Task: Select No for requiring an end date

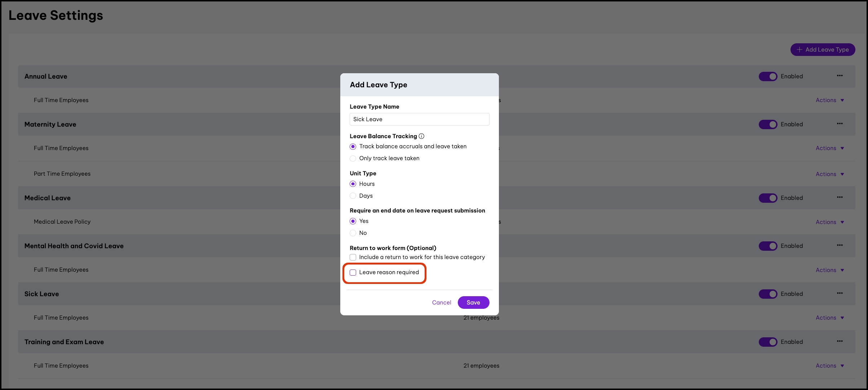Action: pyautogui.click(x=353, y=233)
